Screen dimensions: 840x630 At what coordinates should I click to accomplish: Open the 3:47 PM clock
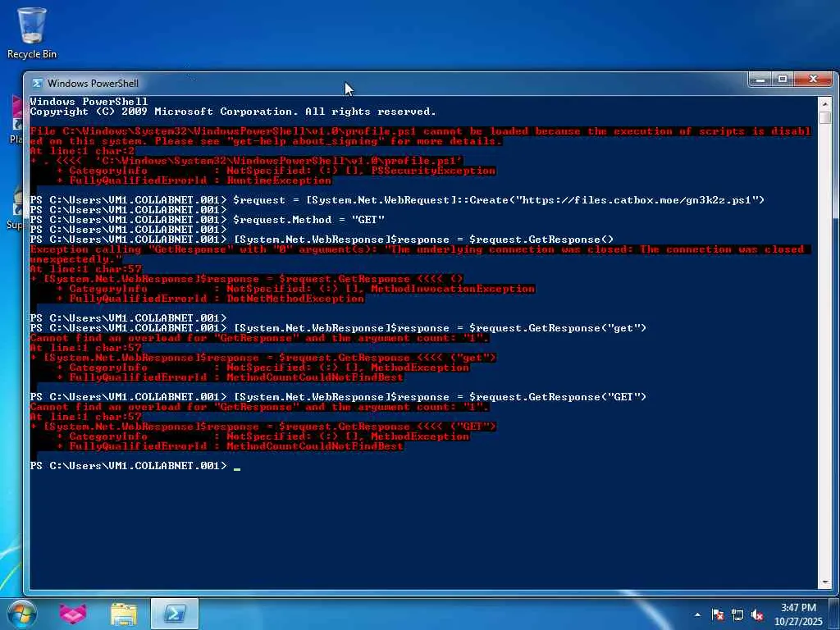[798, 614]
